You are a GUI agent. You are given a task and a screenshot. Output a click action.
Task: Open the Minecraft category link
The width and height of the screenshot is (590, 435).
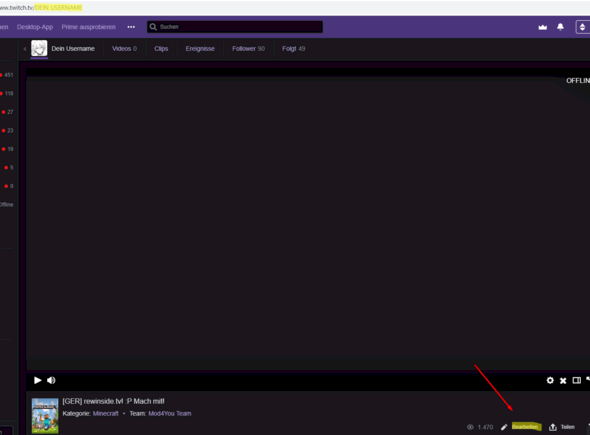(x=106, y=414)
